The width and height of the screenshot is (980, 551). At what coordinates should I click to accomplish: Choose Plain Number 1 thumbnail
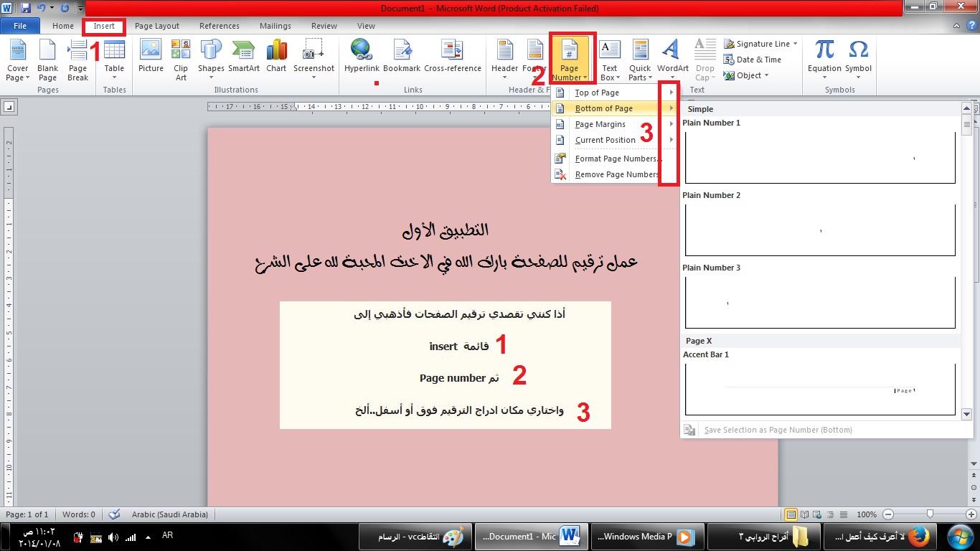[820, 157]
